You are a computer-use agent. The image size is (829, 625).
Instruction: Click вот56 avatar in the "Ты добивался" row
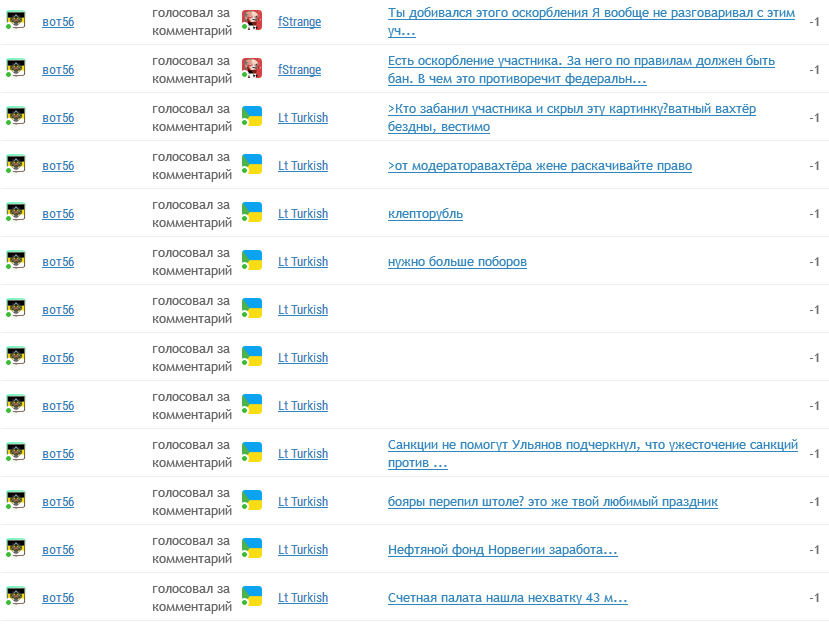coord(16,20)
